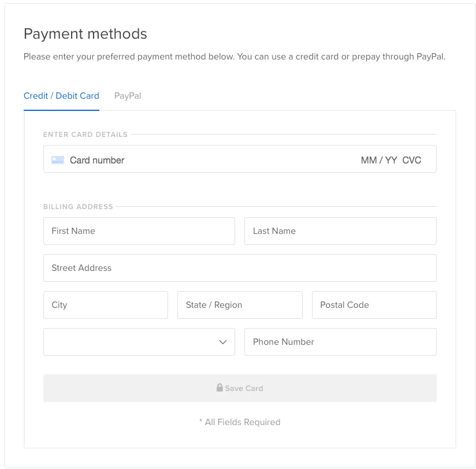476x469 pixels.
Task: Switch to the PayPal tab
Action: (128, 96)
